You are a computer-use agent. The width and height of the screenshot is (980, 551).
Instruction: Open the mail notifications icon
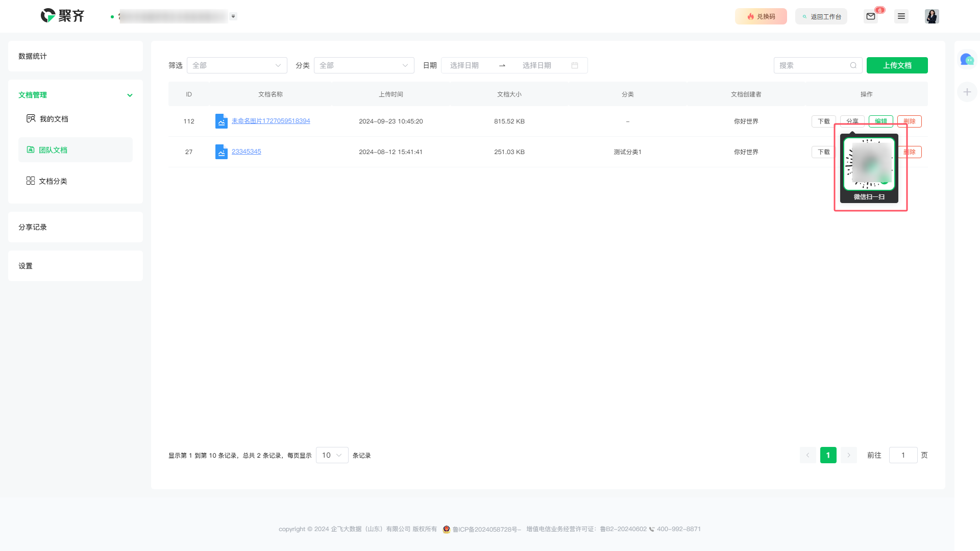tap(871, 16)
